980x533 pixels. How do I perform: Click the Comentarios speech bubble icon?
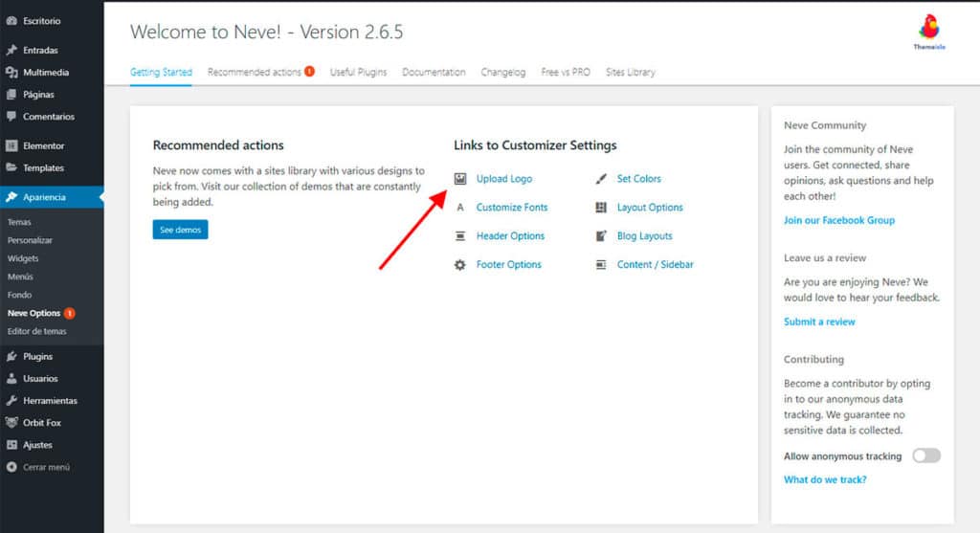[11, 116]
